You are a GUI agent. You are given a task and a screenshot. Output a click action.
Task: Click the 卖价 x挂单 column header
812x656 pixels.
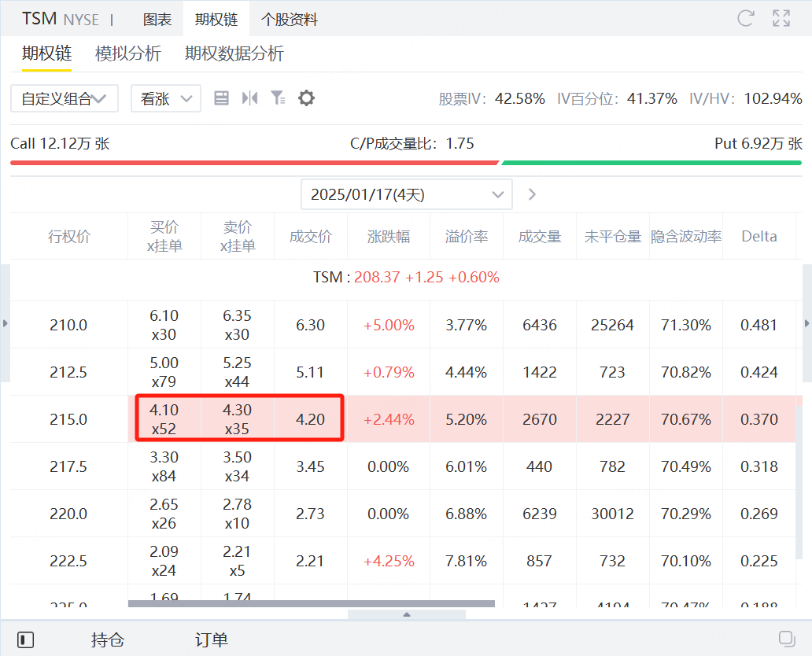[237, 236]
